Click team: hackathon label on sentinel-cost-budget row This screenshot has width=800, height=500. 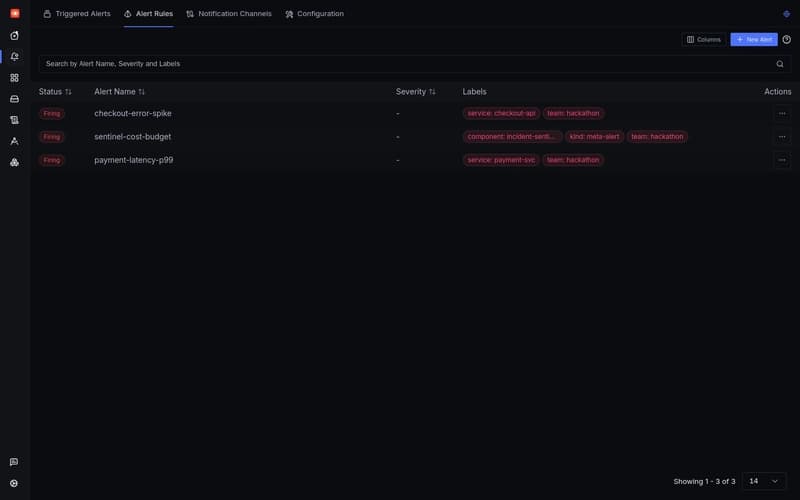pyautogui.click(x=657, y=137)
